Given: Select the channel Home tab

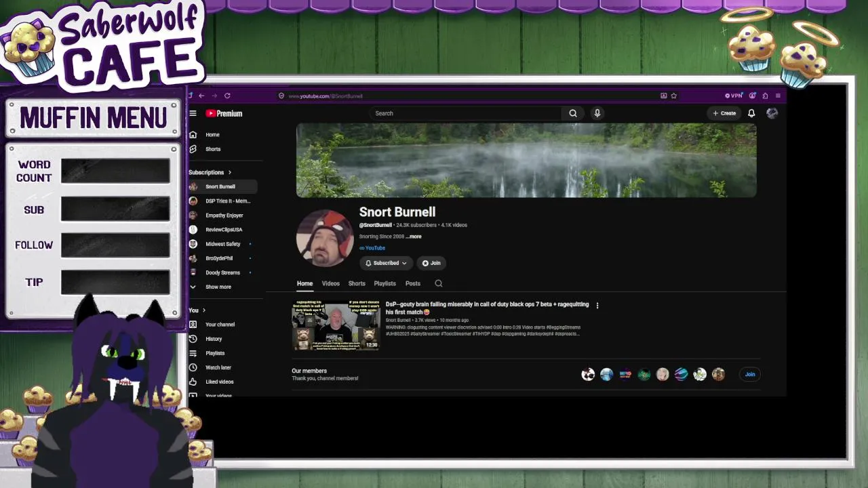Looking at the screenshot, I should click(x=304, y=283).
